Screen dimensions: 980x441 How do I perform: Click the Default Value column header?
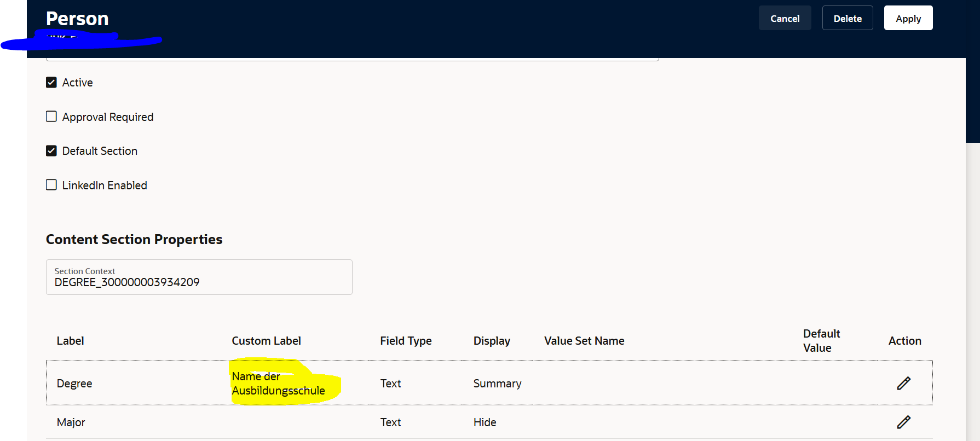pos(821,341)
